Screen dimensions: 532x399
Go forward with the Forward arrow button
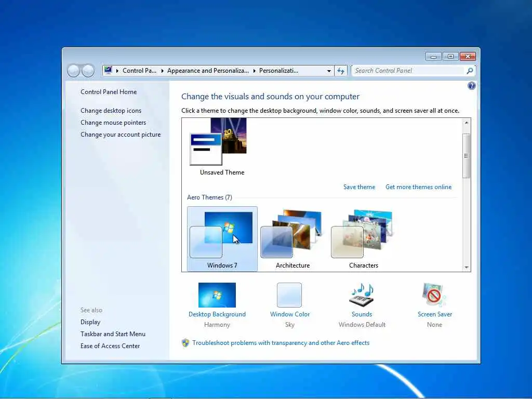point(88,71)
